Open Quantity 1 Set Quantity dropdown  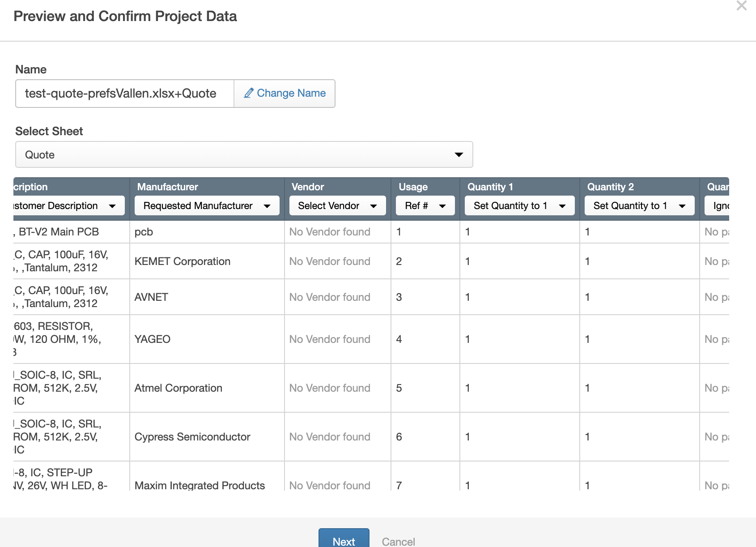[519, 205]
